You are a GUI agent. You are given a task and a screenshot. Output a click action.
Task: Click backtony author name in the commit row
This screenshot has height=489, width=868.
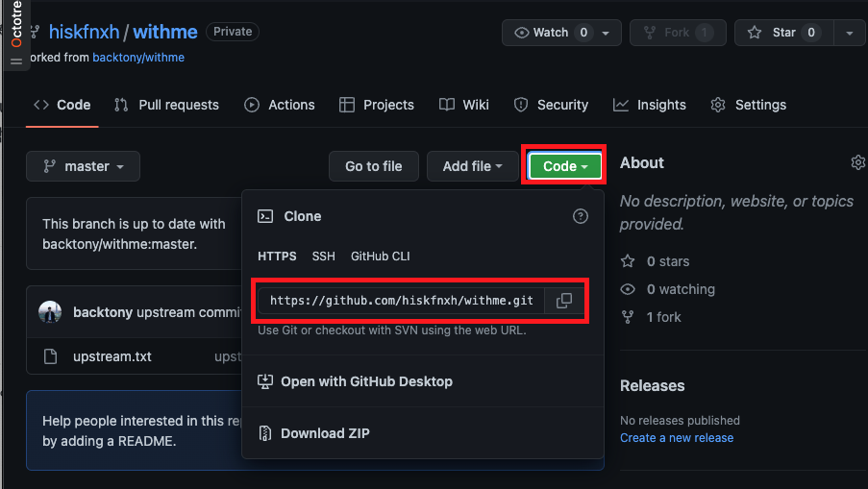[103, 312]
